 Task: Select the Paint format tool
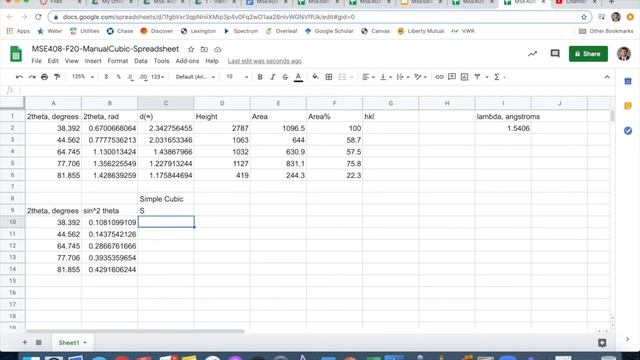tap(57, 77)
